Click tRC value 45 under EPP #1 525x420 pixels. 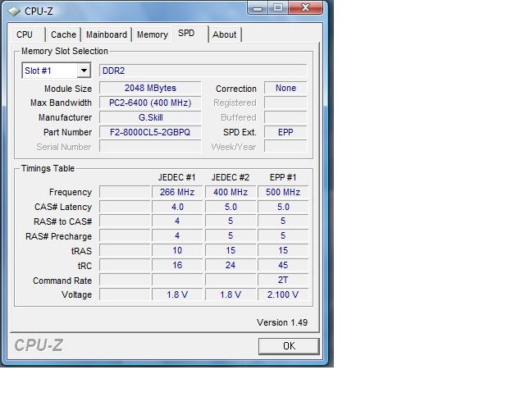click(283, 265)
